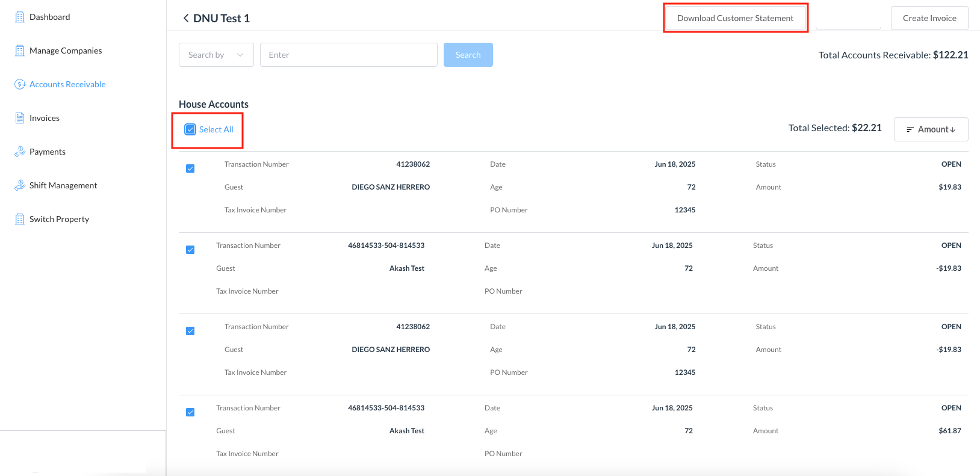980x476 pixels.
Task: Open Manage Companies from the sidebar
Action: pyautogui.click(x=66, y=51)
